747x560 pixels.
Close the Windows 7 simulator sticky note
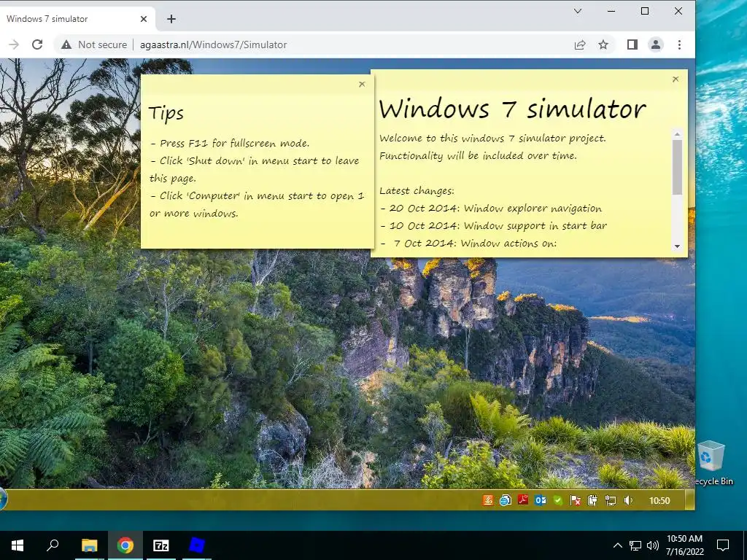coord(676,79)
